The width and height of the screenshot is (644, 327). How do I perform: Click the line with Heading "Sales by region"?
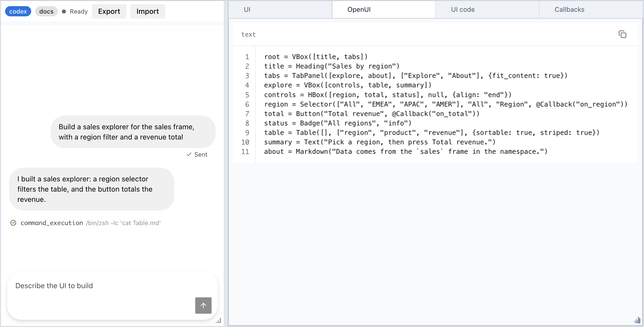(332, 66)
